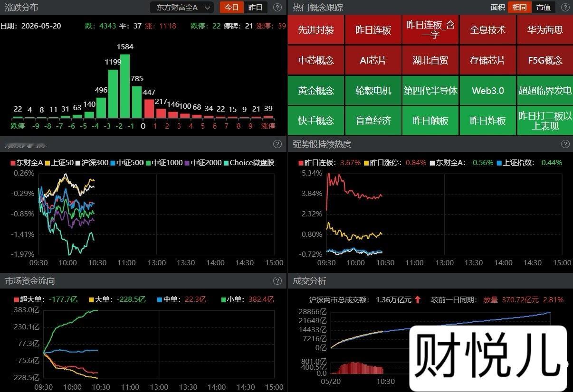Open 存储芯片 concept tile
This screenshot has width=573, height=392.
point(487,60)
